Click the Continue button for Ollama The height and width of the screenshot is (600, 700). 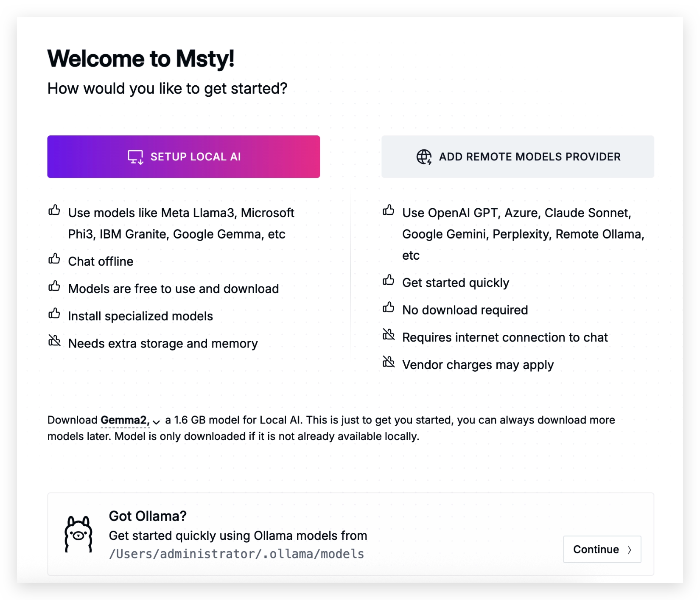coord(602,549)
